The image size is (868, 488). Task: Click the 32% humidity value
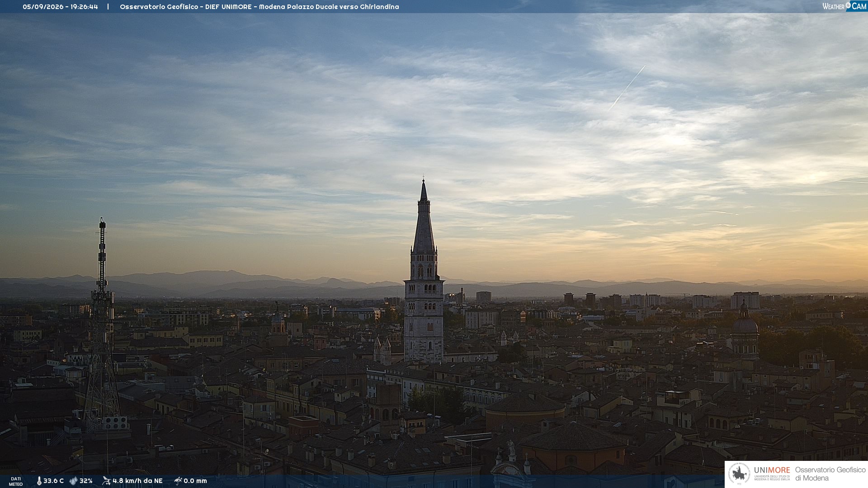point(86,481)
